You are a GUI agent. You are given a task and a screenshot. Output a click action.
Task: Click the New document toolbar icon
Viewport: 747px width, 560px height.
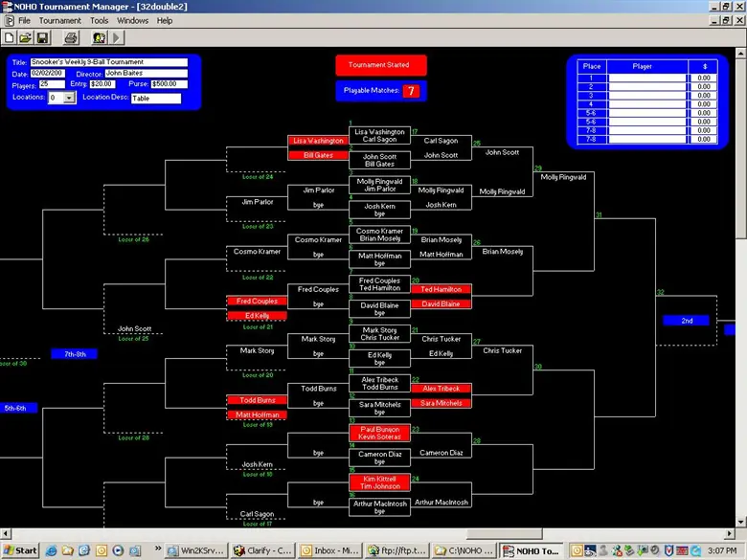tap(9, 37)
